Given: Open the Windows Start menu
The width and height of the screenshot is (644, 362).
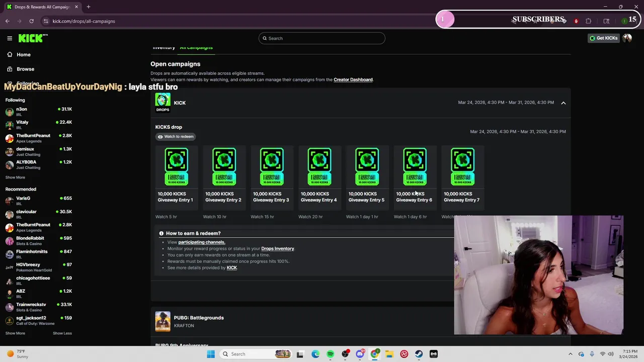Looking at the screenshot, I should 211,354.
